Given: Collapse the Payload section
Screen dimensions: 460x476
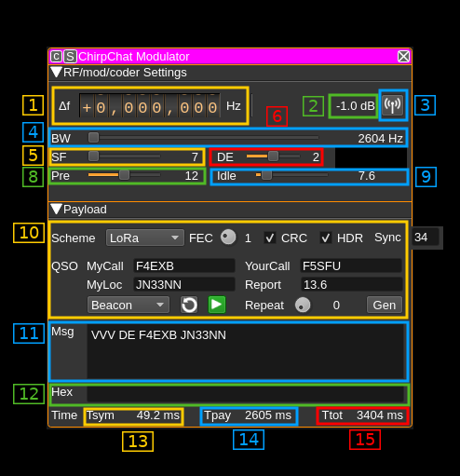Looking at the screenshot, I should (x=57, y=210).
